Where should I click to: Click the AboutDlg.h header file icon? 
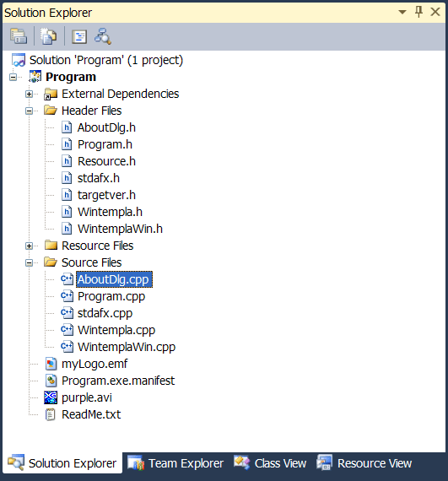click(x=67, y=127)
